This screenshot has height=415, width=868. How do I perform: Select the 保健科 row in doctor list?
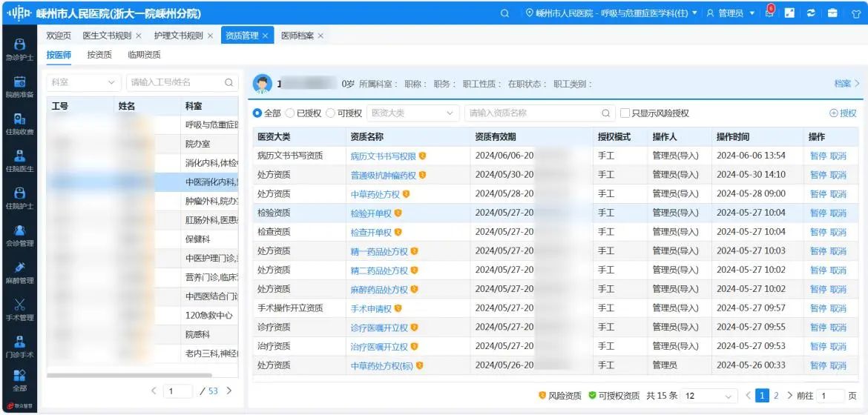coord(142,239)
